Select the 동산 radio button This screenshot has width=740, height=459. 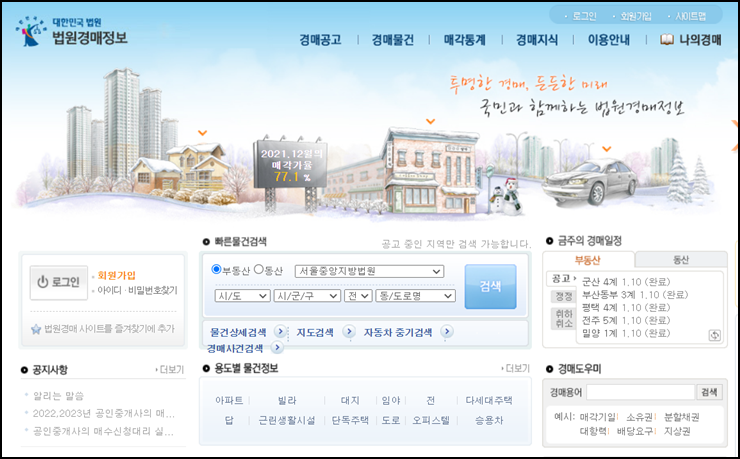(x=258, y=269)
